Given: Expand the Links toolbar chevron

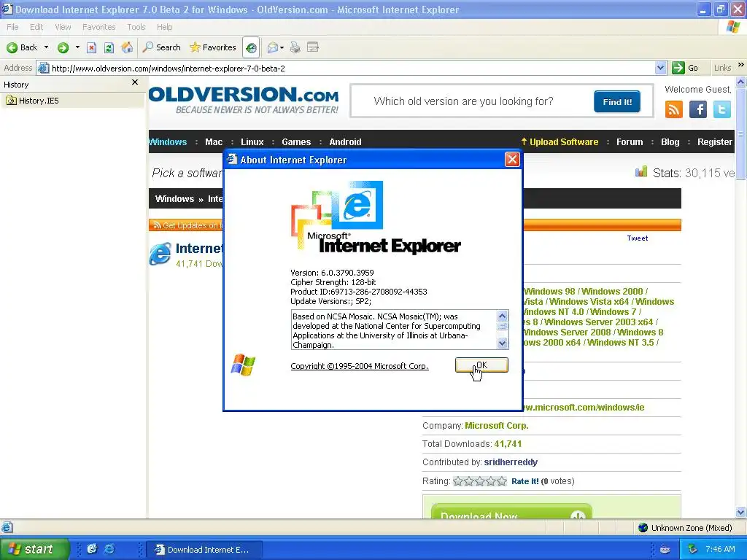Looking at the screenshot, I should coord(741,65).
